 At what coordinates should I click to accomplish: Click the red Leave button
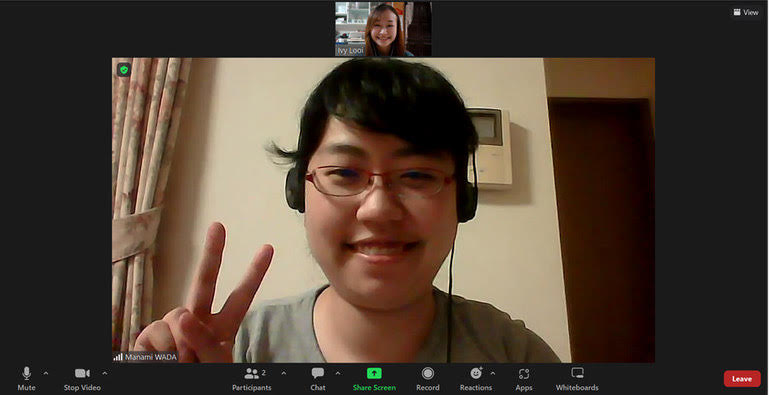[742, 379]
